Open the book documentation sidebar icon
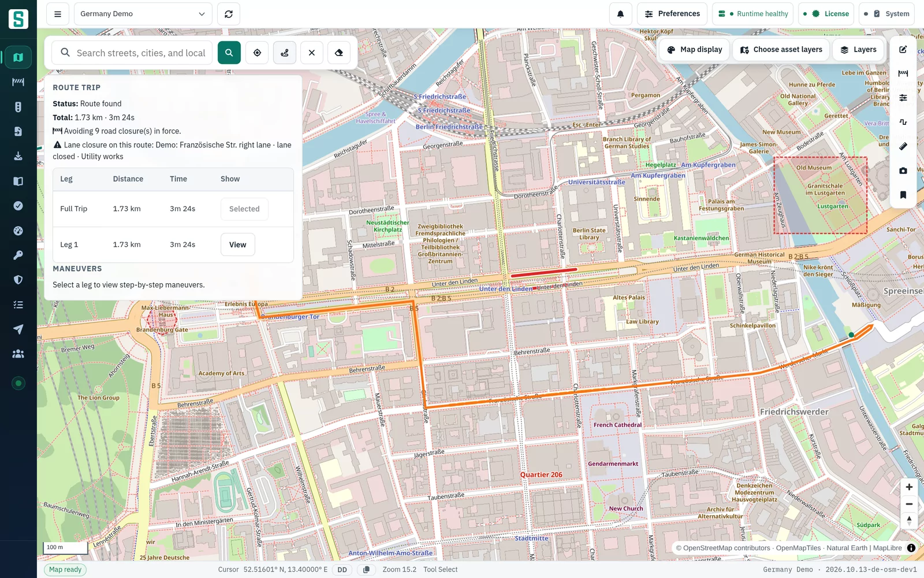 click(18, 181)
